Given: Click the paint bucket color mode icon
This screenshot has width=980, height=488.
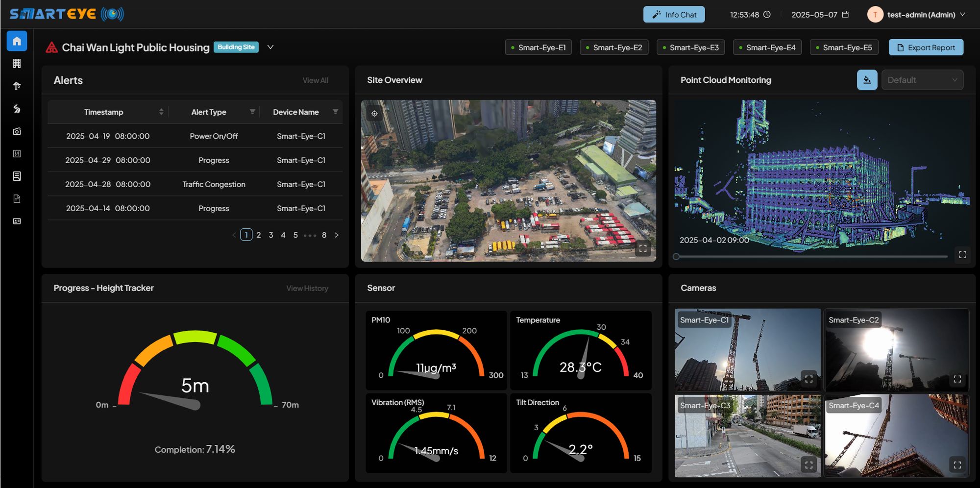Looking at the screenshot, I should [x=867, y=80].
